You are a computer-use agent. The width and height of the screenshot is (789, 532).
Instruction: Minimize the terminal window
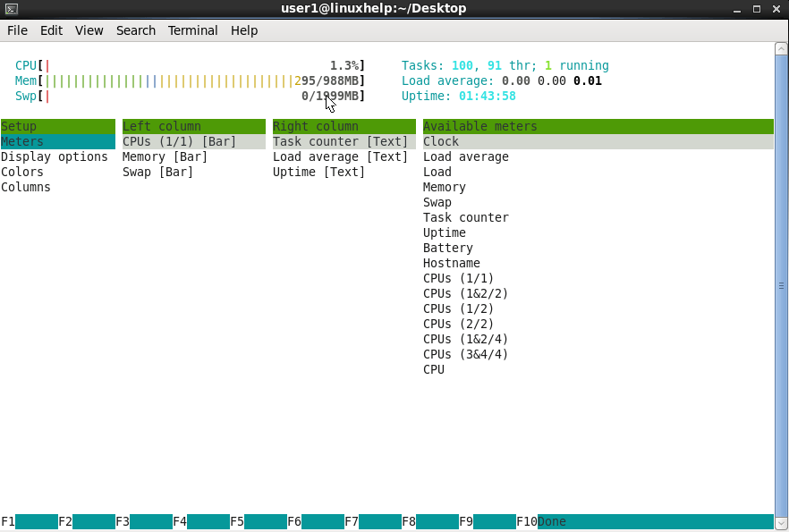click(x=737, y=9)
